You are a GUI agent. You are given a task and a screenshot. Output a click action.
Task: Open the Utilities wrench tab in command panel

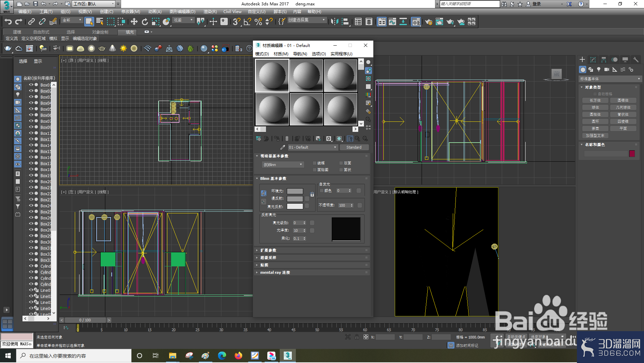tap(636, 59)
